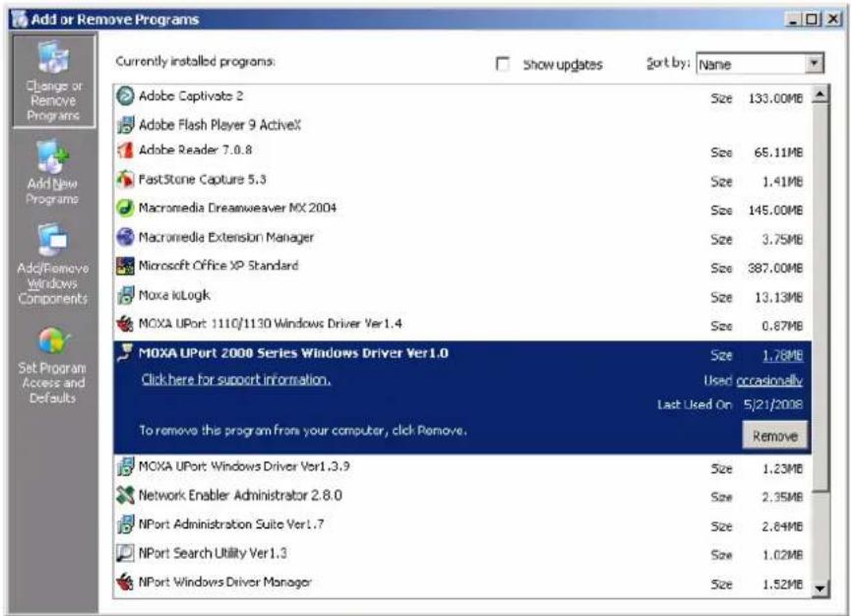
Task: Click the 1.78MB size link
Action: (x=782, y=355)
